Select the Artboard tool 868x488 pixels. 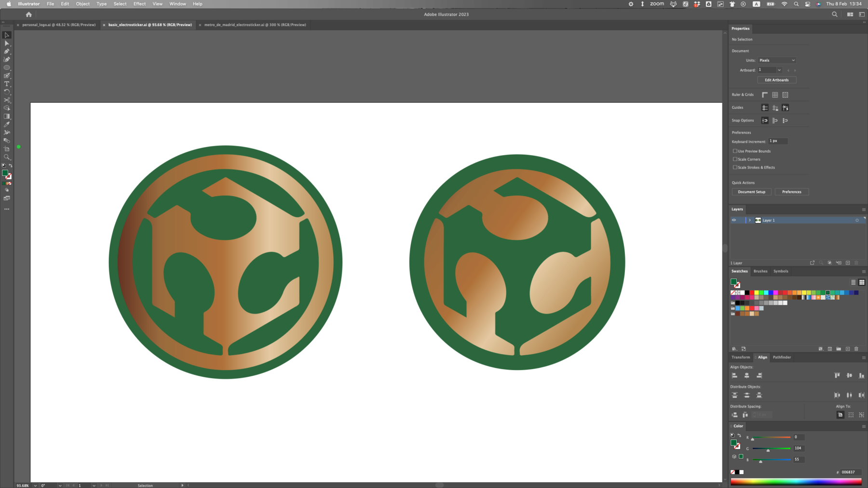point(7,149)
